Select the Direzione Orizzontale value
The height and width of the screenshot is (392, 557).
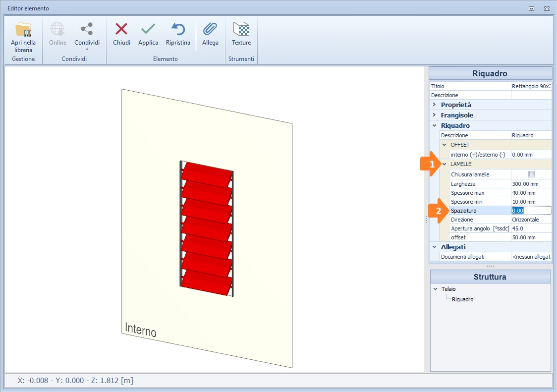pos(531,220)
